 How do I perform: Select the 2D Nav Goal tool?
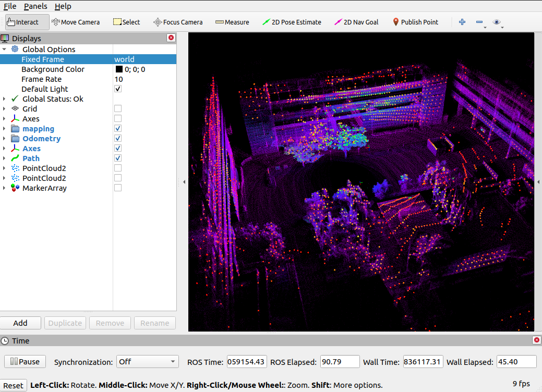[356, 22]
